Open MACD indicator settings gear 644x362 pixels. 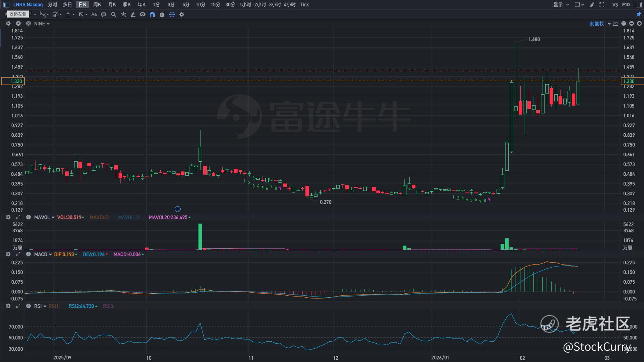tap(8, 254)
